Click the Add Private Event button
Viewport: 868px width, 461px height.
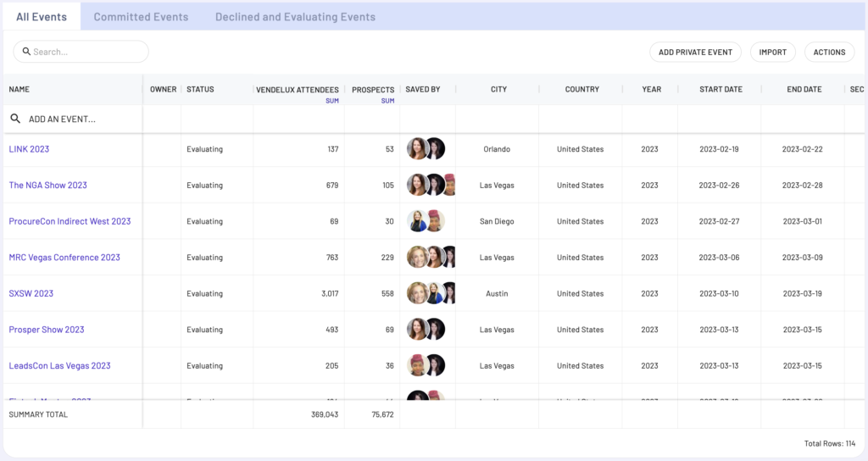click(695, 52)
